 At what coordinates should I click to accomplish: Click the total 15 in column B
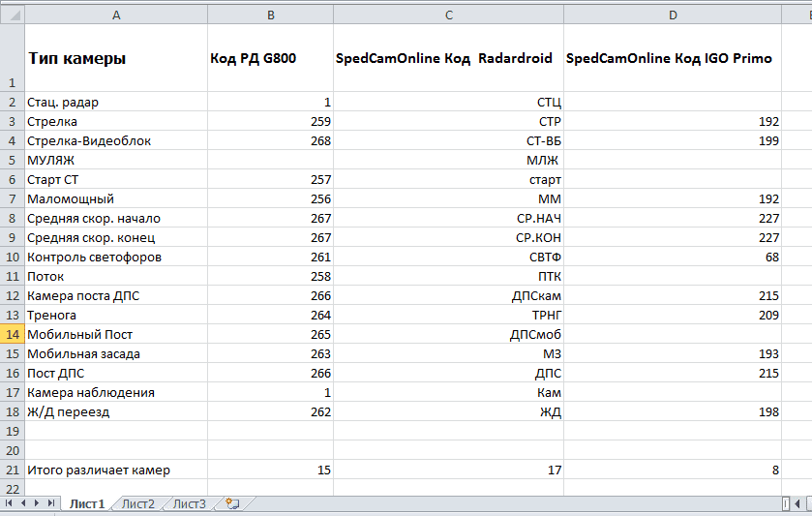tap(270, 470)
